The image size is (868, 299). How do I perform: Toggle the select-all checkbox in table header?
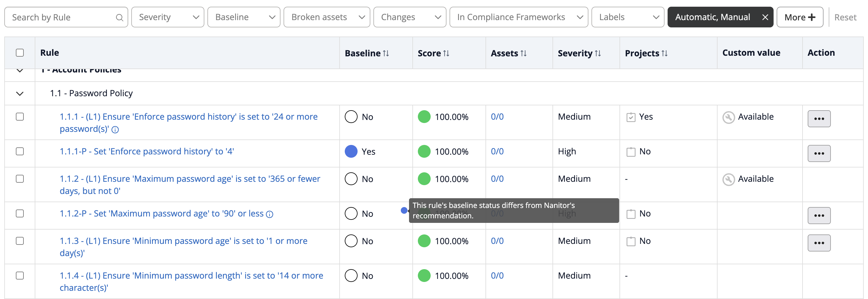point(20,53)
